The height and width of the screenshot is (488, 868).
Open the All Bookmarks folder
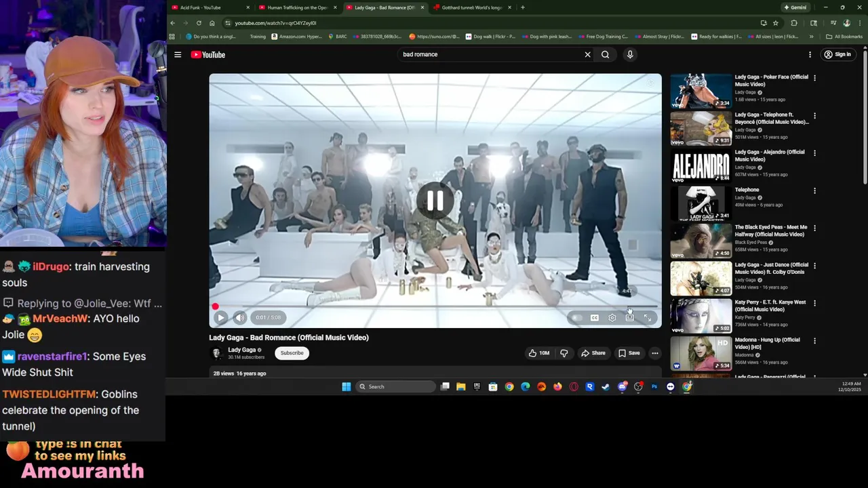[844, 37]
